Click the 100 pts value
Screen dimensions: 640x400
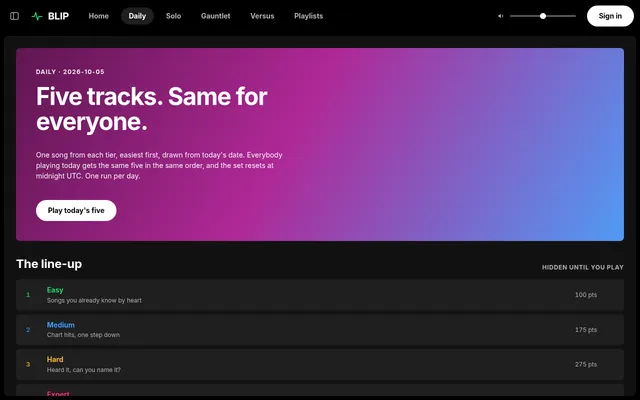pos(586,295)
